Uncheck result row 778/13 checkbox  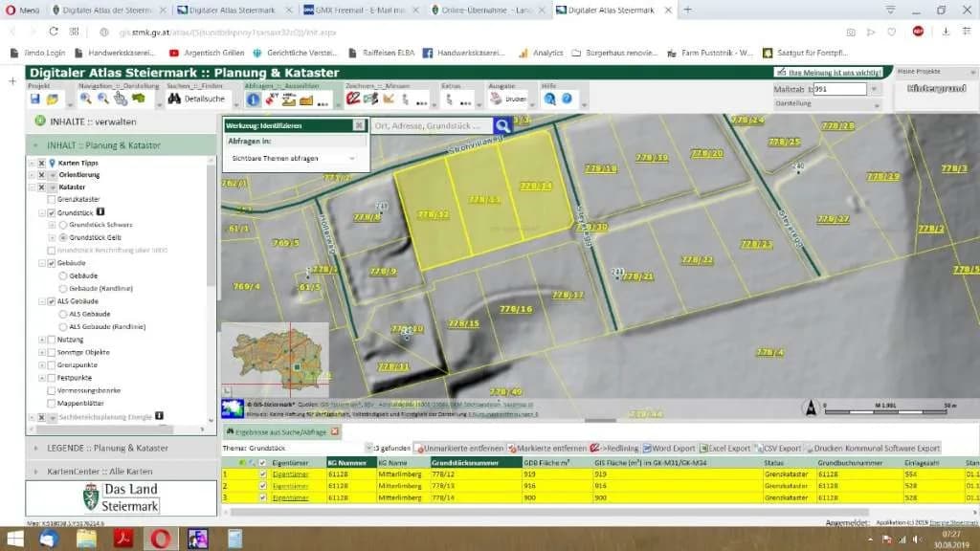pos(262,486)
